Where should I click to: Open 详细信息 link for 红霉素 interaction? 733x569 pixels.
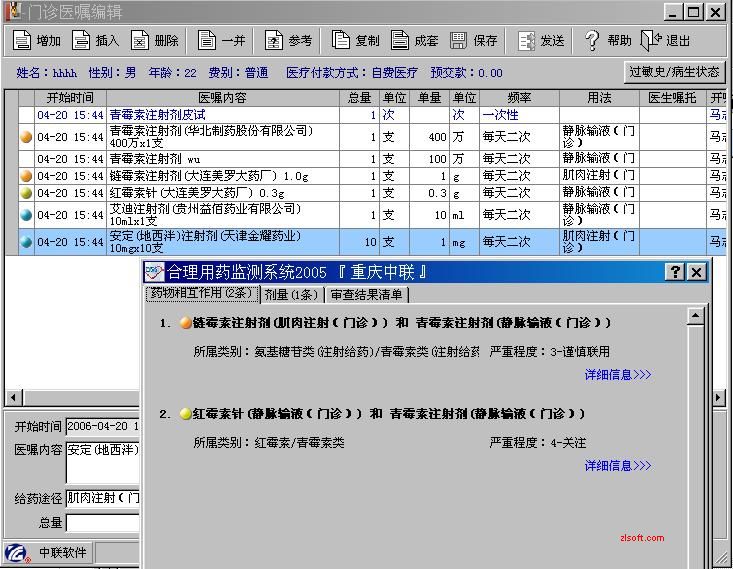pyautogui.click(x=617, y=466)
